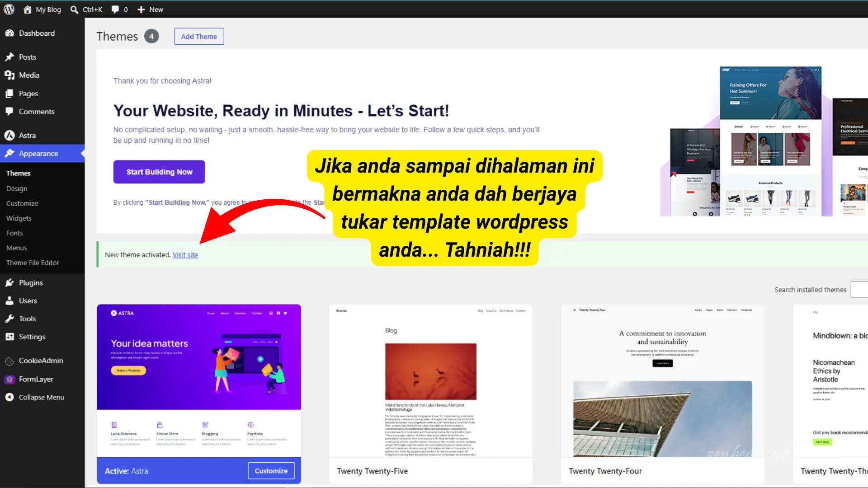Click 'Thank you for choosing Astra!' text

tap(162, 81)
